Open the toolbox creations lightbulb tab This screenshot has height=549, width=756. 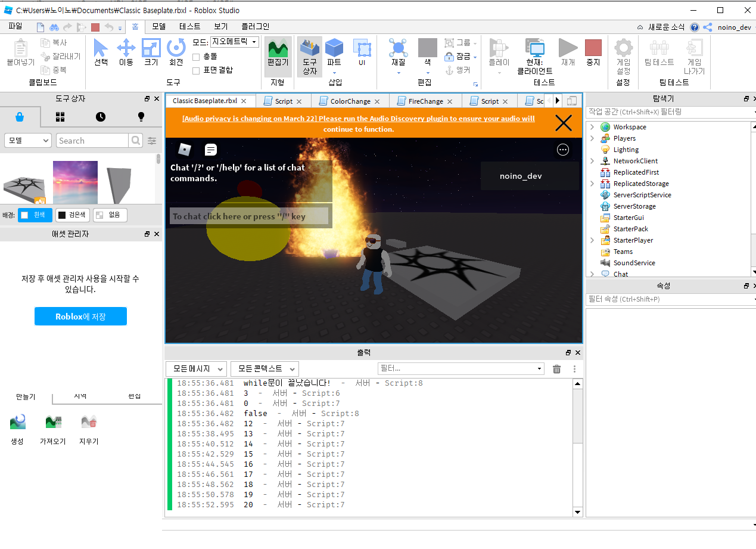point(141,117)
